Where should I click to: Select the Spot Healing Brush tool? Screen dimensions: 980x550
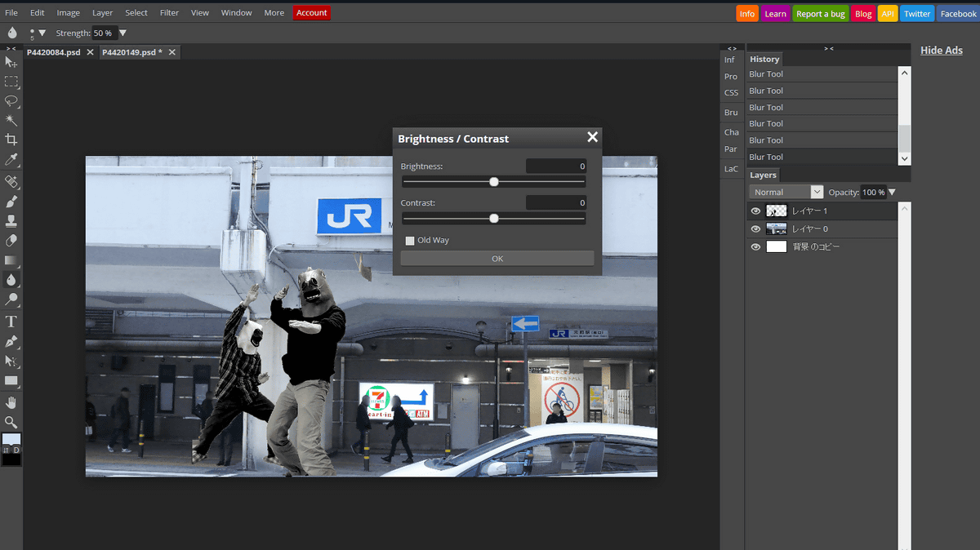(11, 181)
